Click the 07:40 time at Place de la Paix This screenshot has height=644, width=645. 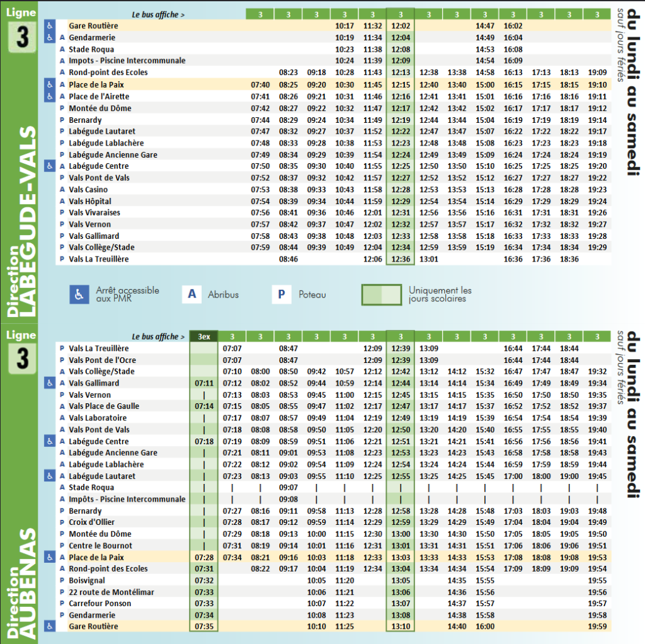(x=260, y=85)
